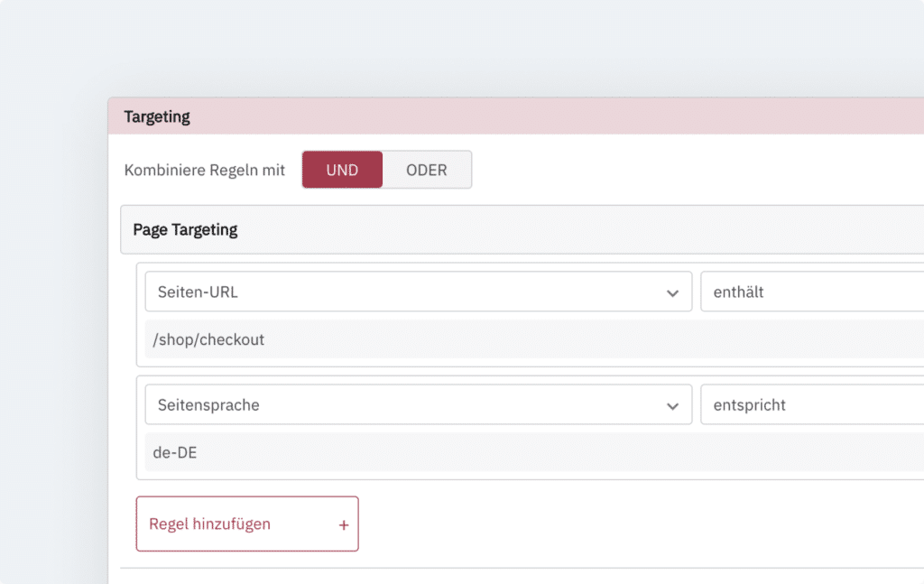Open the 'enthält' operator dropdown

tap(812, 292)
